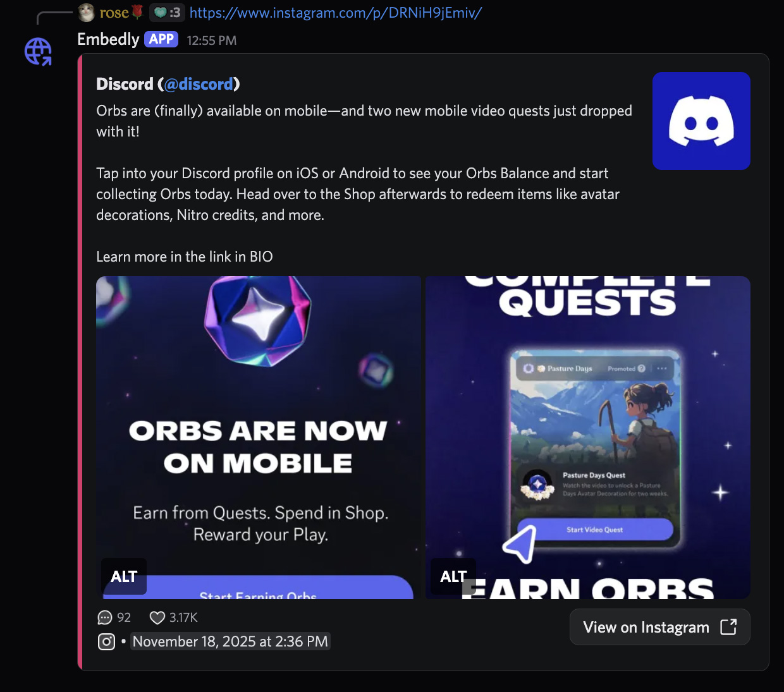Click the username rose in reply
The image size is (784, 692).
[114, 13]
